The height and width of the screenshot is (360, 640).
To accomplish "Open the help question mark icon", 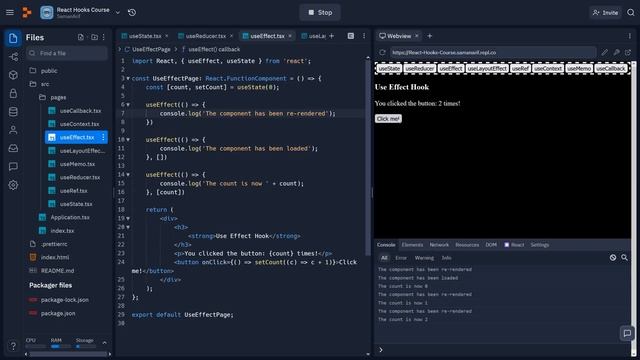I will [x=13, y=346].
